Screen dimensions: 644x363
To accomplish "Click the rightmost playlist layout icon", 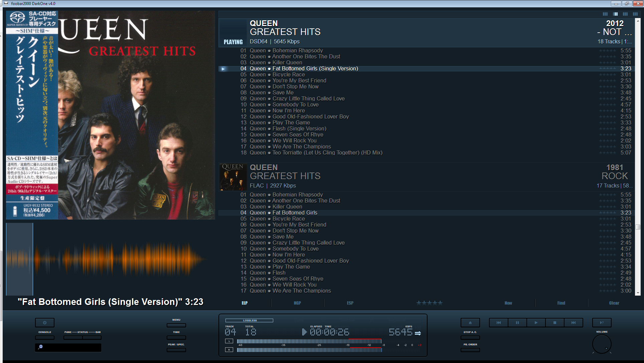I will click(x=635, y=14).
